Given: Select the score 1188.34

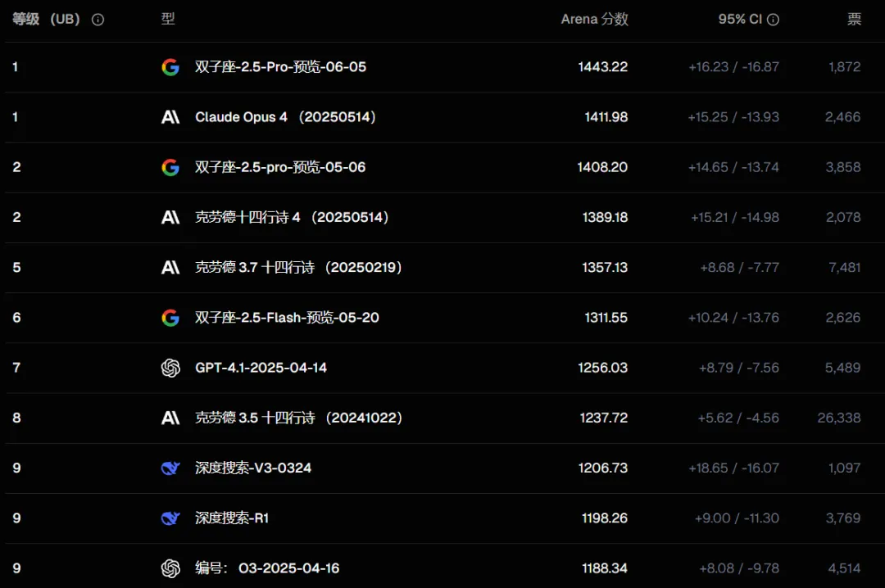Looking at the screenshot, I should coord(605,568).
